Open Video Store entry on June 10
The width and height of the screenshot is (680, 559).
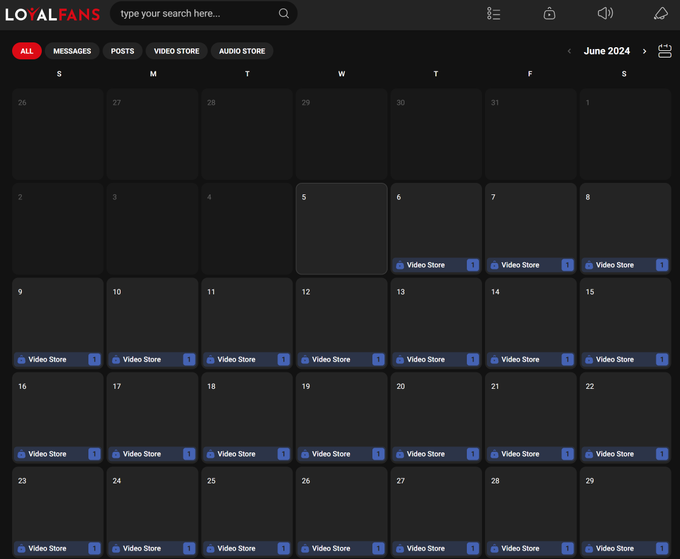coord(152,360)
